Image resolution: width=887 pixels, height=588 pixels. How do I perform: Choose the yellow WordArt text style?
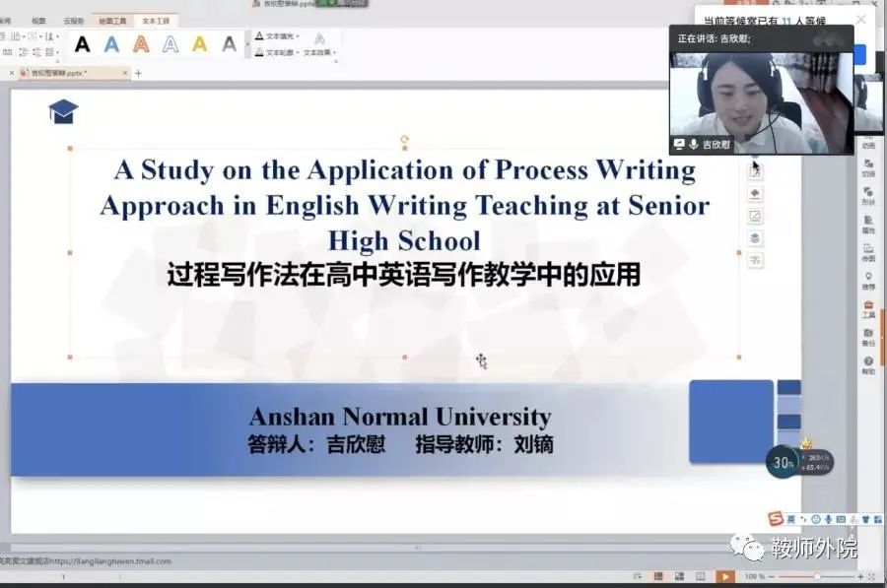coord(200,44)
